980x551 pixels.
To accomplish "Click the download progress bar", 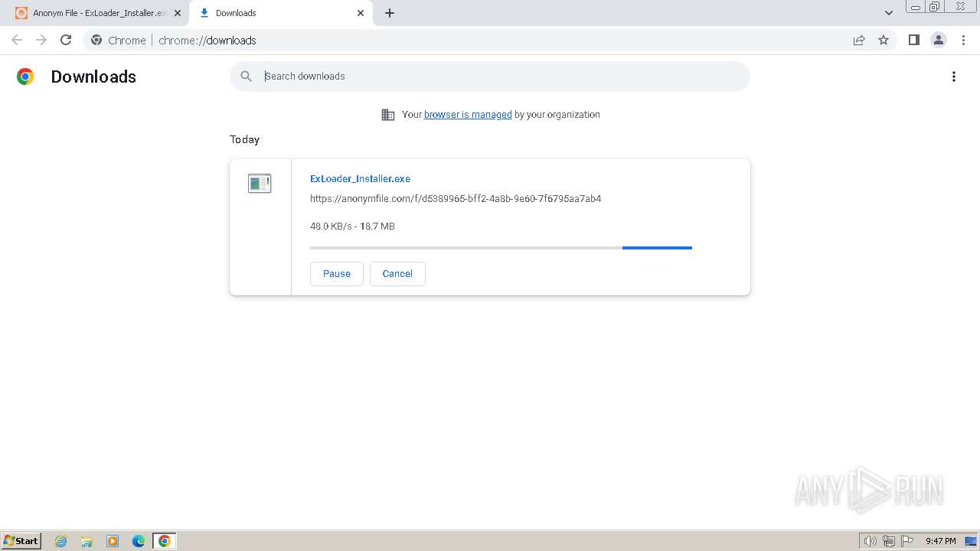I will pyautogui.click(x=501, y=248).
